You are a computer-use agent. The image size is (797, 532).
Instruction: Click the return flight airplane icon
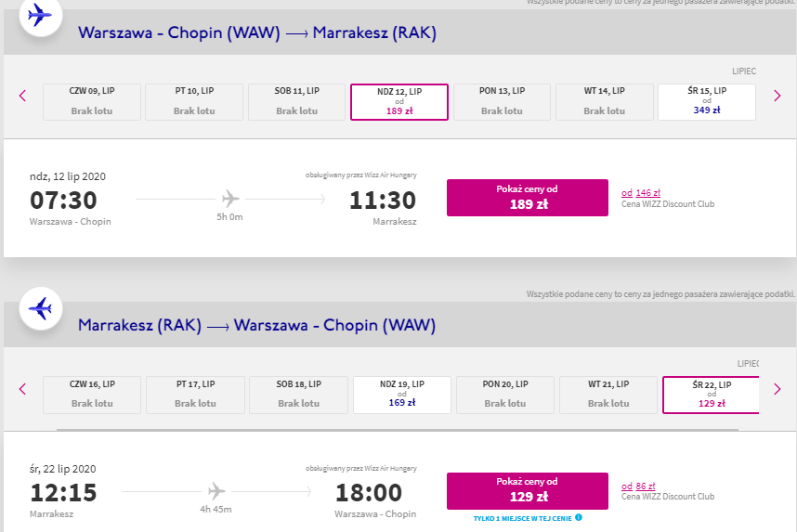[41, 308]
